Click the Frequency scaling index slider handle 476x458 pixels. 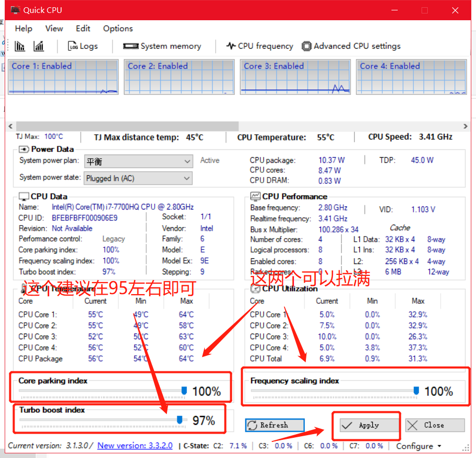(x=416, y=391)
